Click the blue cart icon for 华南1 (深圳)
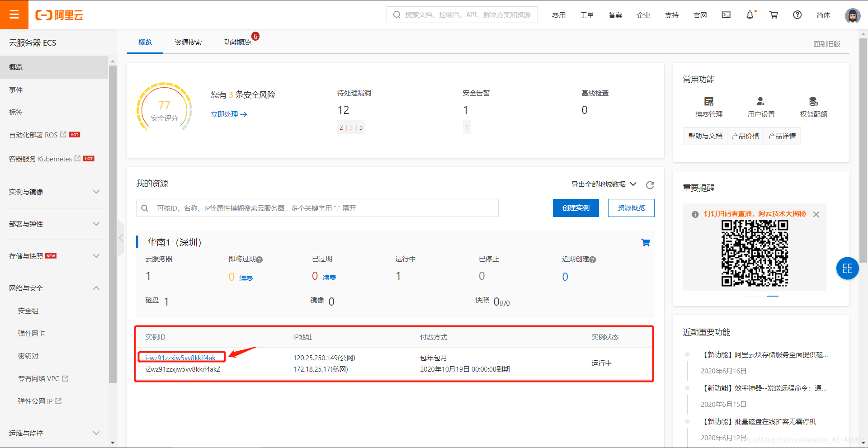This screenshot has height=448, width=868. [x=646, y=243]
